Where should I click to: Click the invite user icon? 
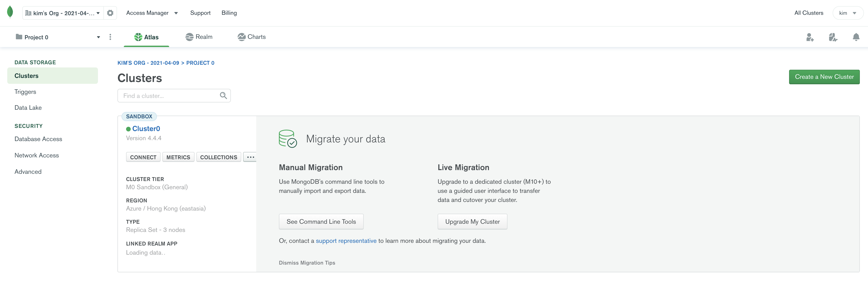tap(810, 37)
